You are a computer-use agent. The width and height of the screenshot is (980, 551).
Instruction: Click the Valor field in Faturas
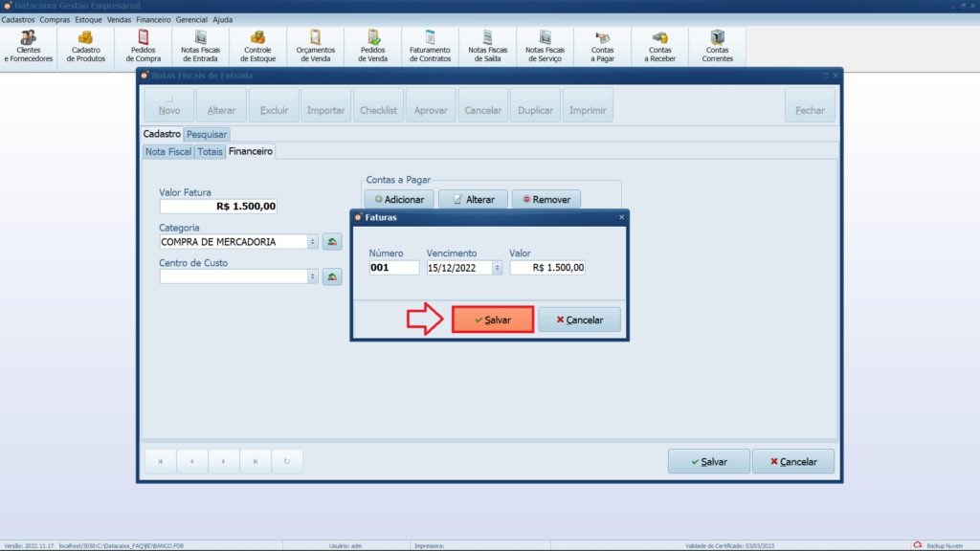point(547,268)
